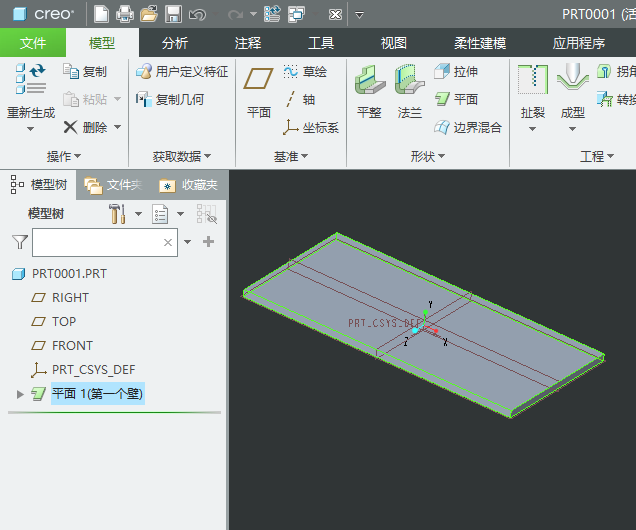Click the 删除 delete button
The image size is (636, 530).
click(85, 127)
